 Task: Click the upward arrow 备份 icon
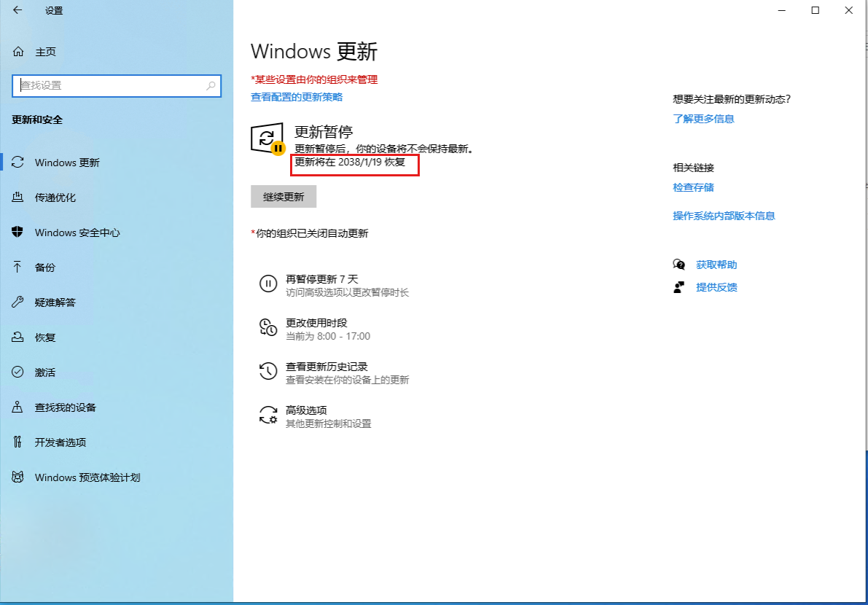coord(17,268)
